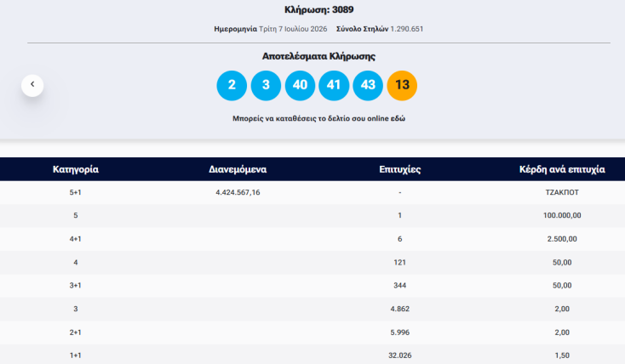Select the 100.000,00 winnings cell
Image resolution: width=625 pixels, height=364 pixels.
point(562,215)
